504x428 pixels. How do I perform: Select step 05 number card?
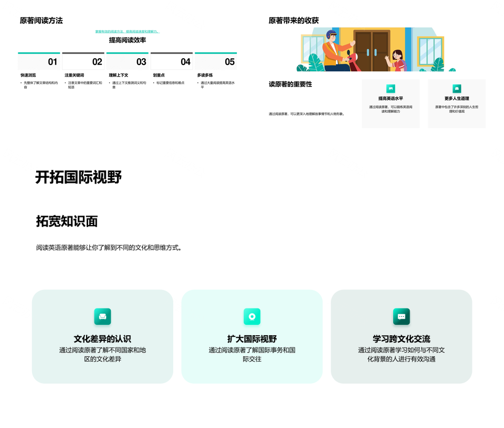click(216, 61)
